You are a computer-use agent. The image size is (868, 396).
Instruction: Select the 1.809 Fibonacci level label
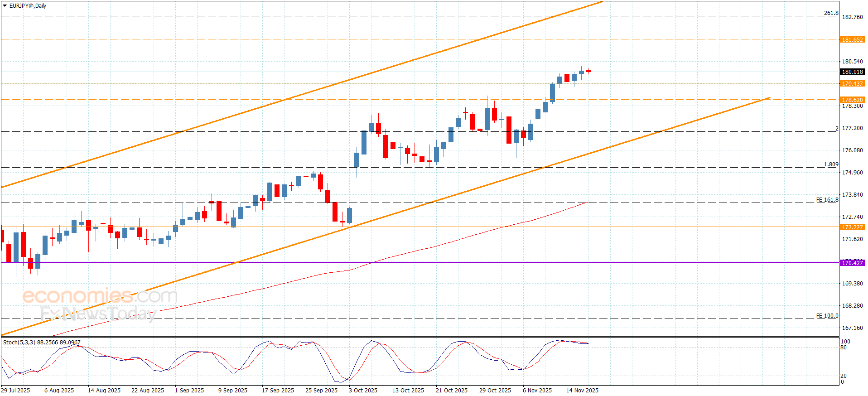pos(831,164)
